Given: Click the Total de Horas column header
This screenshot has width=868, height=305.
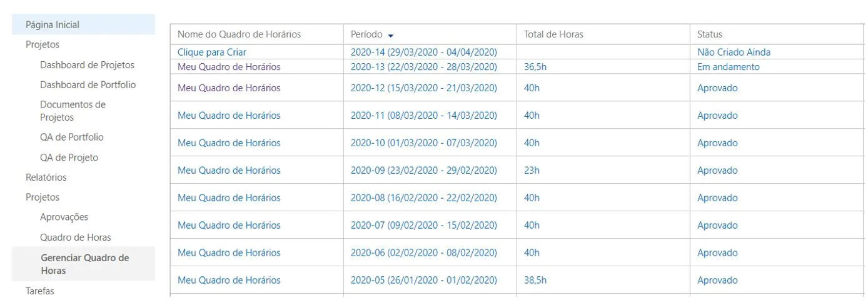Looking at the screenshot, I should point(553,34).
